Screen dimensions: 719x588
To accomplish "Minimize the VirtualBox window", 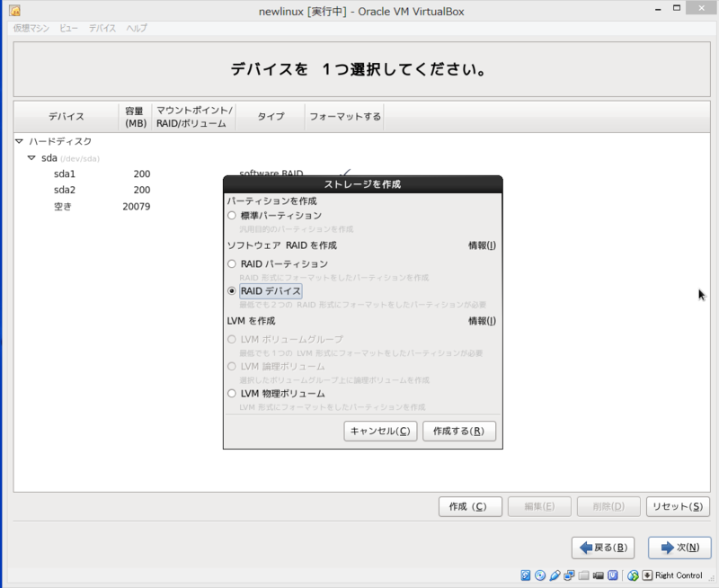I will [658, 9].
